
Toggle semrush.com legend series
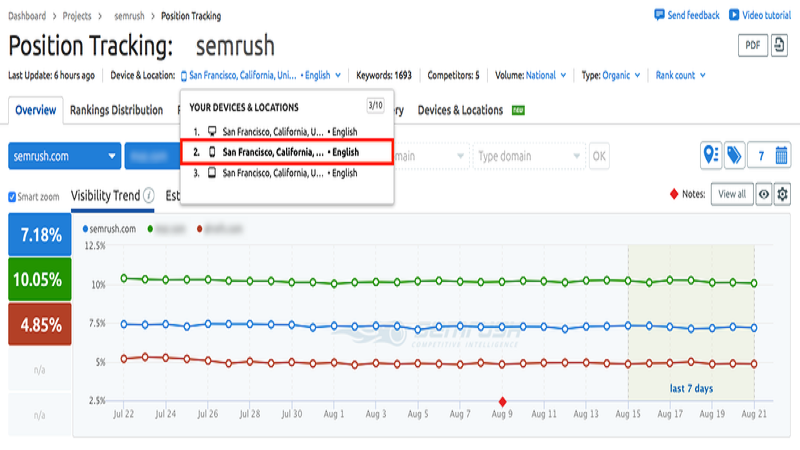coord(109,229)
